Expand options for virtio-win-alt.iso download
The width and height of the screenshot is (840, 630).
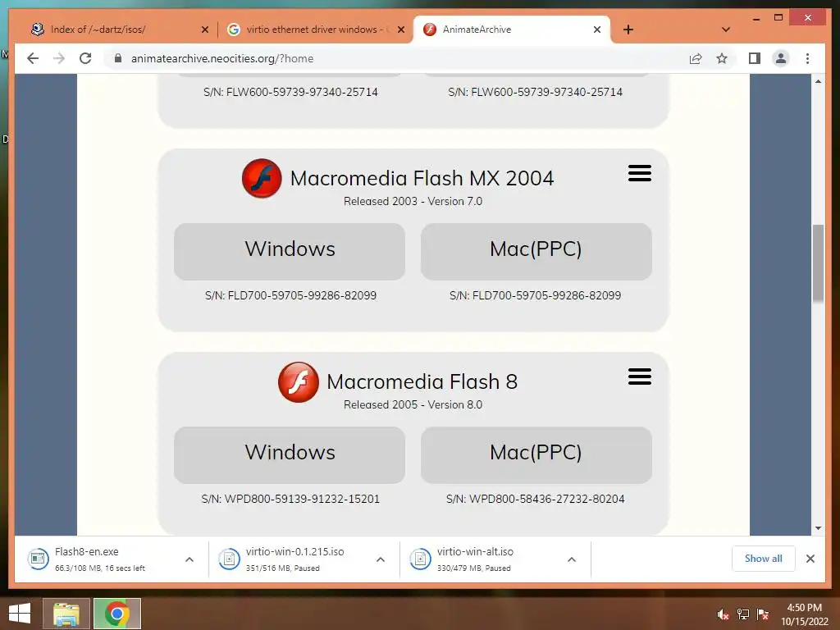[x=572, y=559]
